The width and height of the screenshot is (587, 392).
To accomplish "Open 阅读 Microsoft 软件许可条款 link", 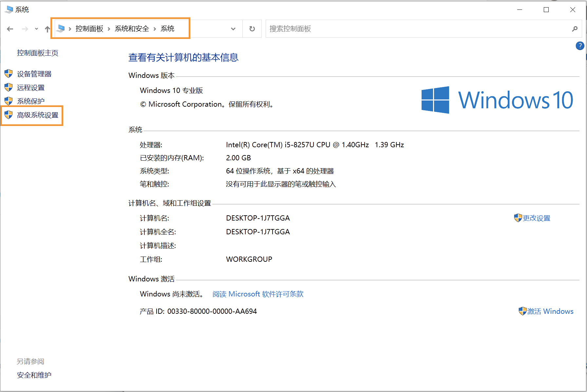I will pos(258,294).
